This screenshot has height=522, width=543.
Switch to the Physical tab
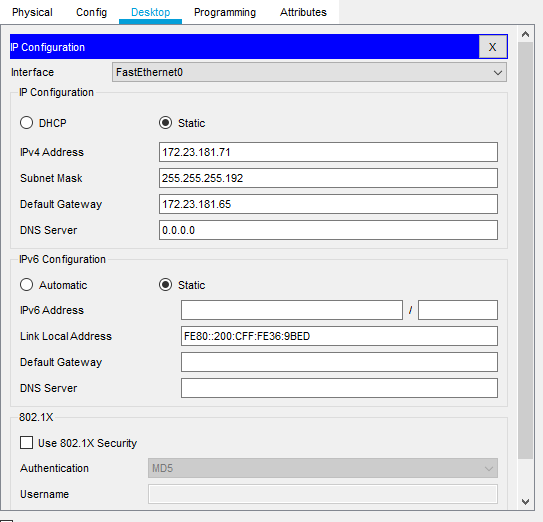pyautogui.click(x=32, y=12)
